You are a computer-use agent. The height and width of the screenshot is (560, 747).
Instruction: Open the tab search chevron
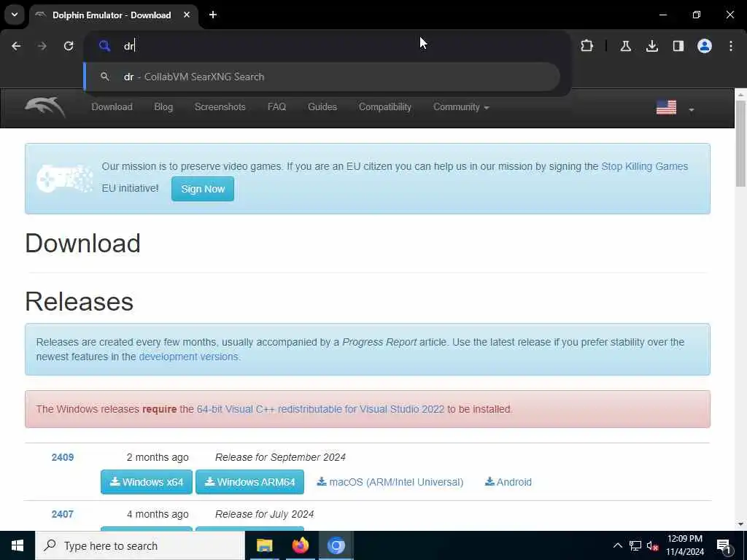pos(15,15)
